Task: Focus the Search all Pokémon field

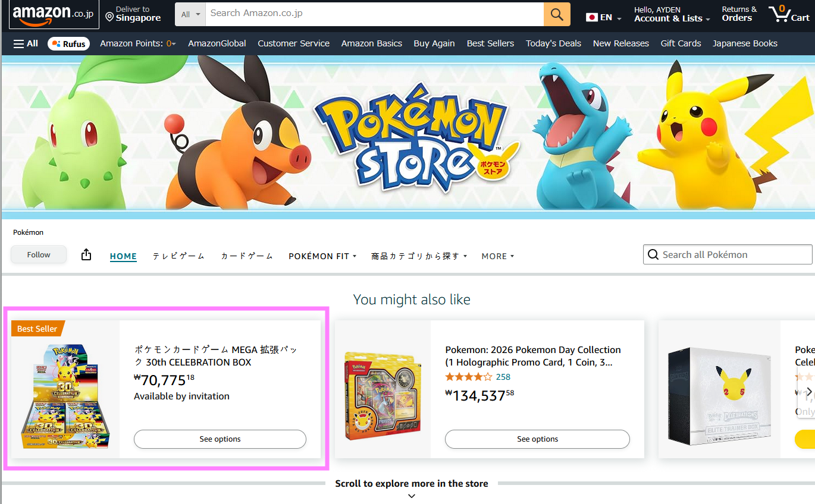Action: tap(728, 254)
